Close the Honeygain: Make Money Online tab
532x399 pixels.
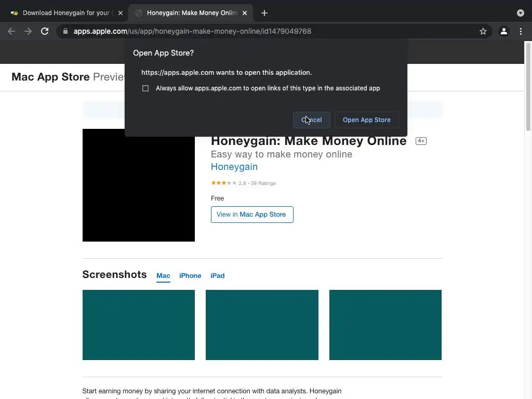[x=245, y=13]
